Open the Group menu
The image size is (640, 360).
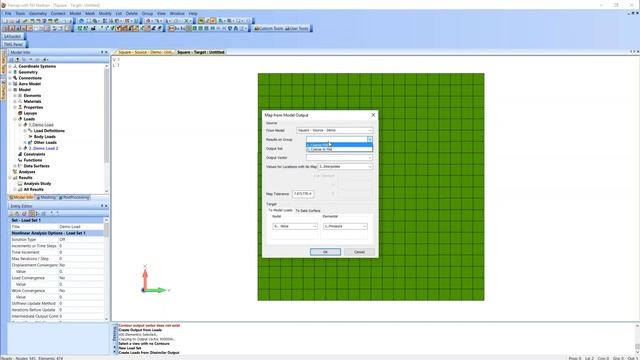point(147,13)
